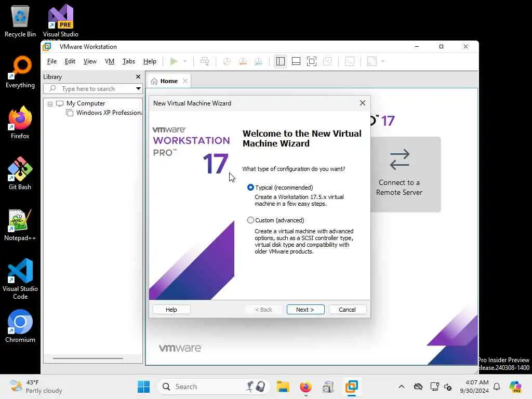
Task: Close the Library panel
Action: [x=138, y=77]
